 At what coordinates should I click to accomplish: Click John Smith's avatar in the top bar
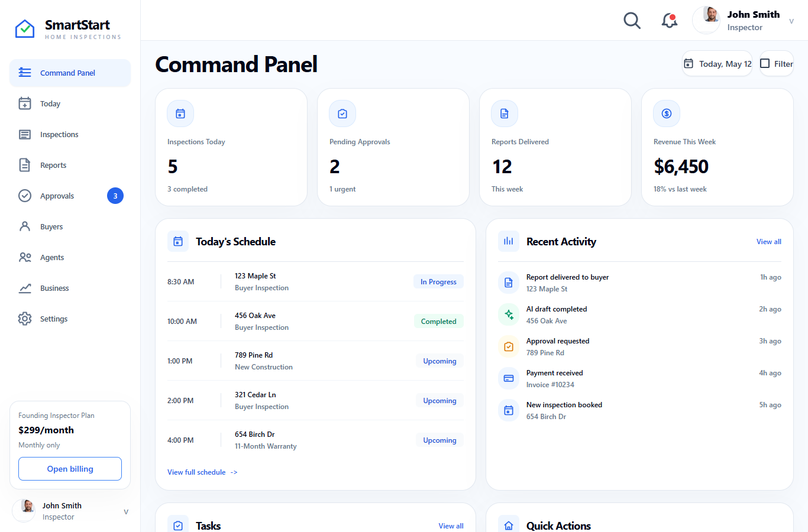tap(706, 20)
